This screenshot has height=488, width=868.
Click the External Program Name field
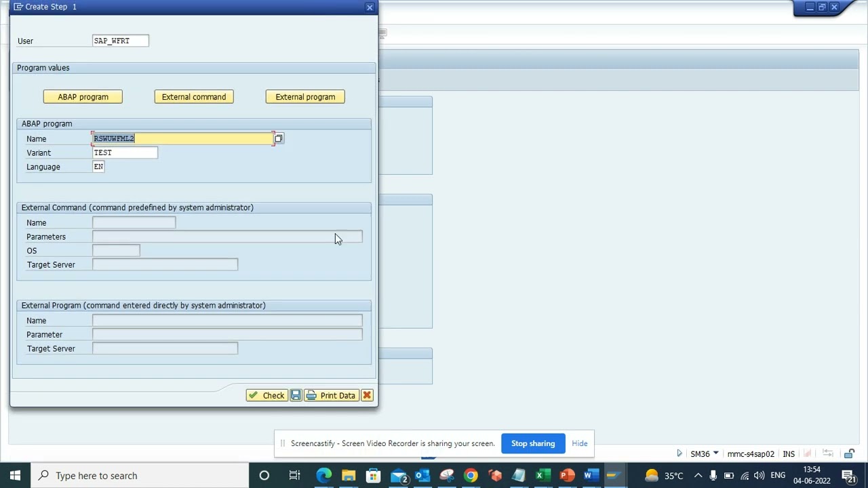point(227,321)
